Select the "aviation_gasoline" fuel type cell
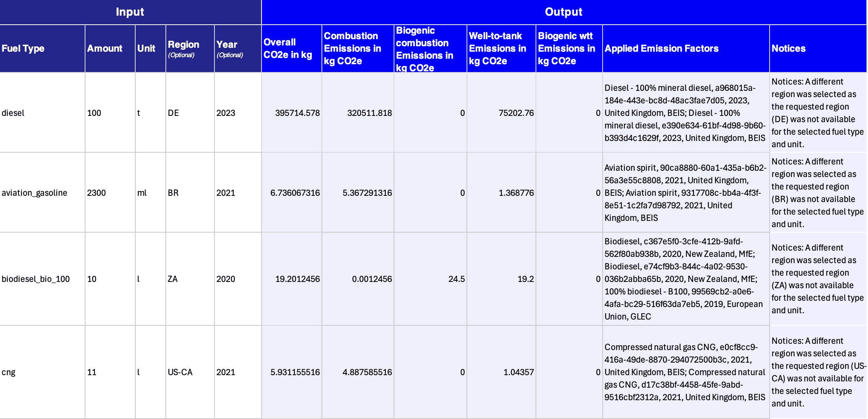Image resolution: width=868 pixels, height=419 pixels. point(35,193)
